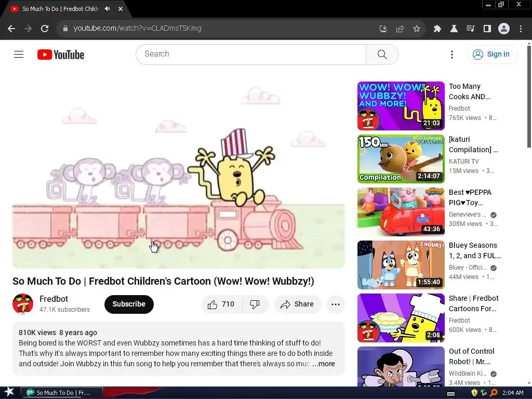Screen dimensions: 532x399
Task: Click the WildBrain Ki... channel name
Action: coord(468,374)
